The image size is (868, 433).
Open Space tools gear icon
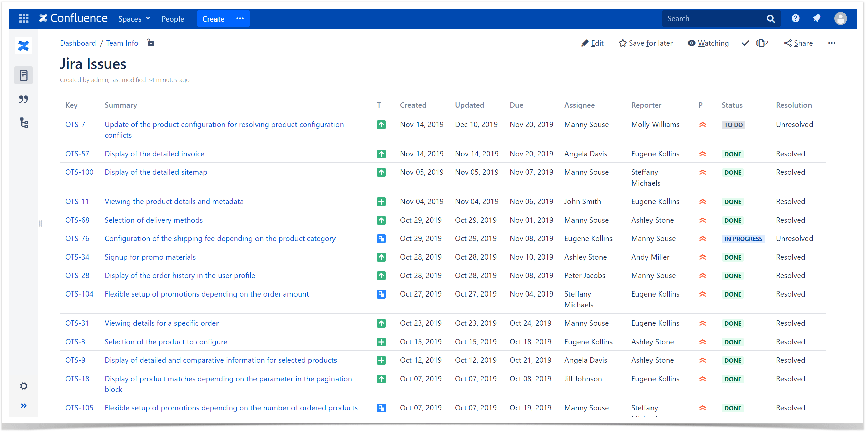(24, 386)
